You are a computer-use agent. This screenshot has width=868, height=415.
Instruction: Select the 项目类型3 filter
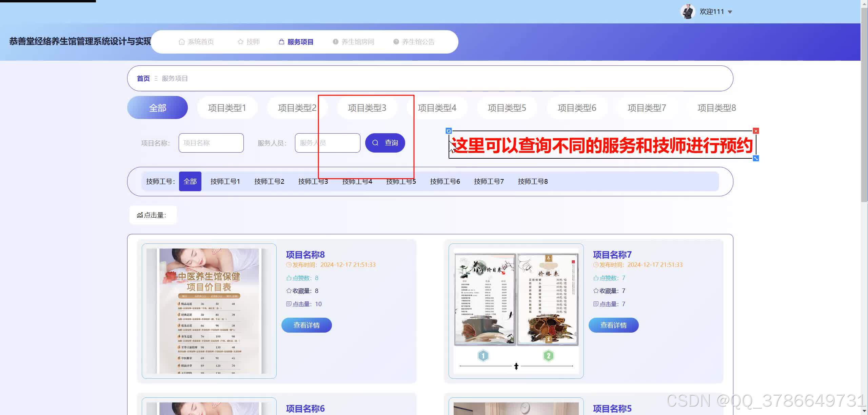click(367, 107)
